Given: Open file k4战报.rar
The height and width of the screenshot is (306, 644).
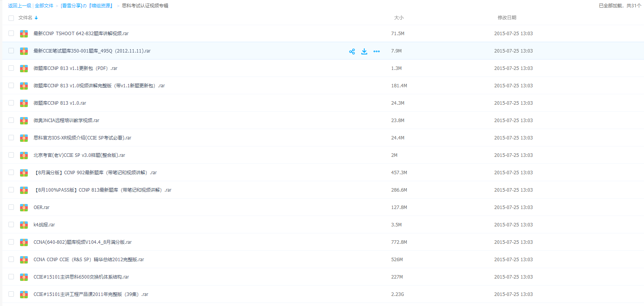Looking at the screenshot, I should (44, 225).
